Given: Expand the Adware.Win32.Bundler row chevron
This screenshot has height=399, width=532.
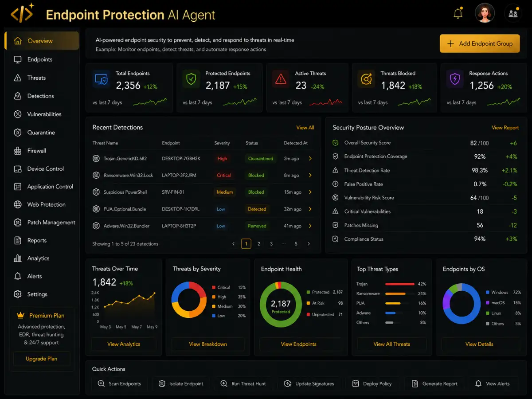Looking at the screenshot, I should click(x=310, y=226).
